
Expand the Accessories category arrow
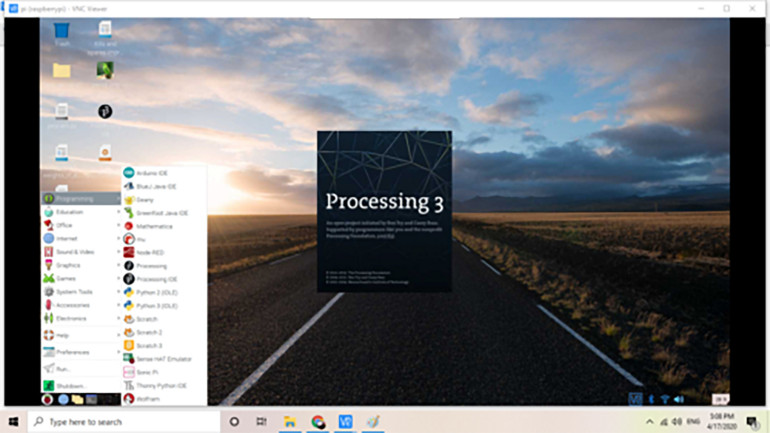[118, 305]
